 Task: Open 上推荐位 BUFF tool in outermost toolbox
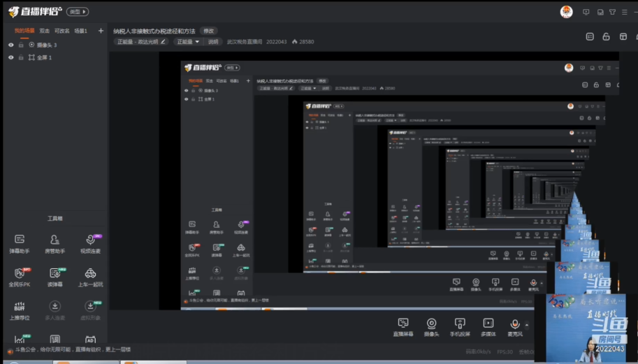19,311
